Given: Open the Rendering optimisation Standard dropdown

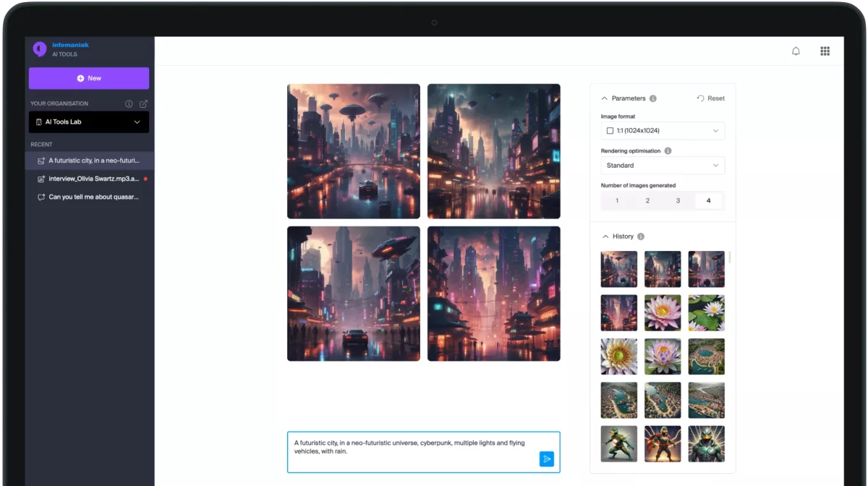Looking at the screenshot, I should (x=662, y=166).
